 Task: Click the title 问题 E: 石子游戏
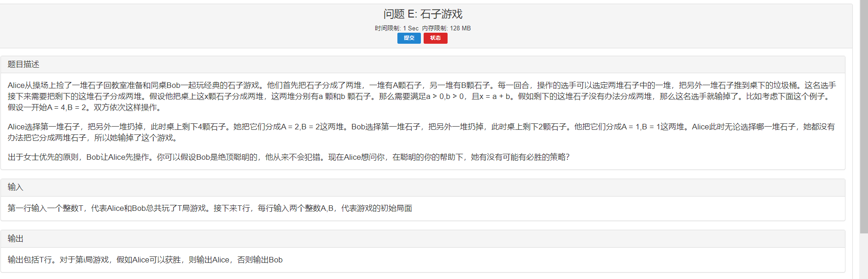[x=423, y=14]
